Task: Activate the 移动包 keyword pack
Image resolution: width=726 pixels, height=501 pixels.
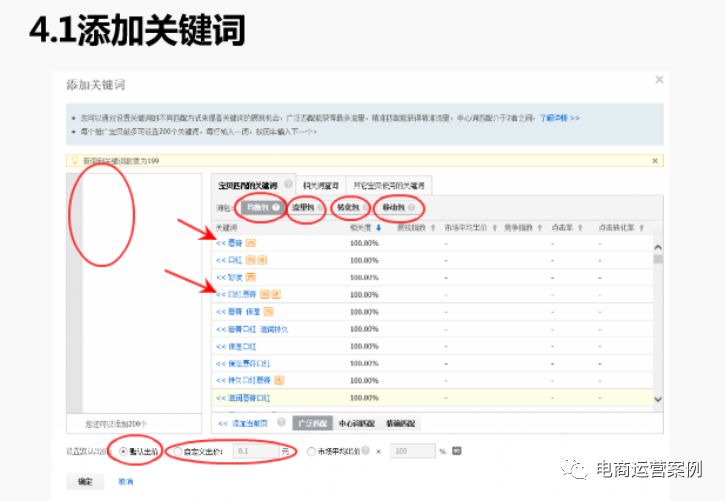Action: click(394, 207)
